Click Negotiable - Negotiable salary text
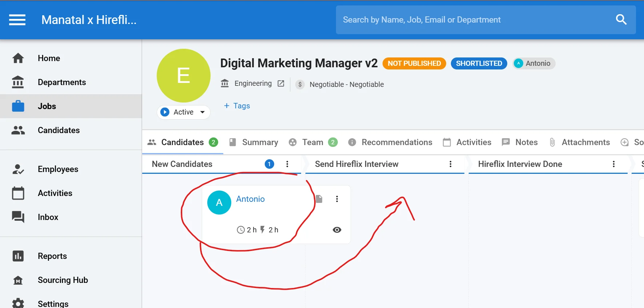 tap(347, 84)
